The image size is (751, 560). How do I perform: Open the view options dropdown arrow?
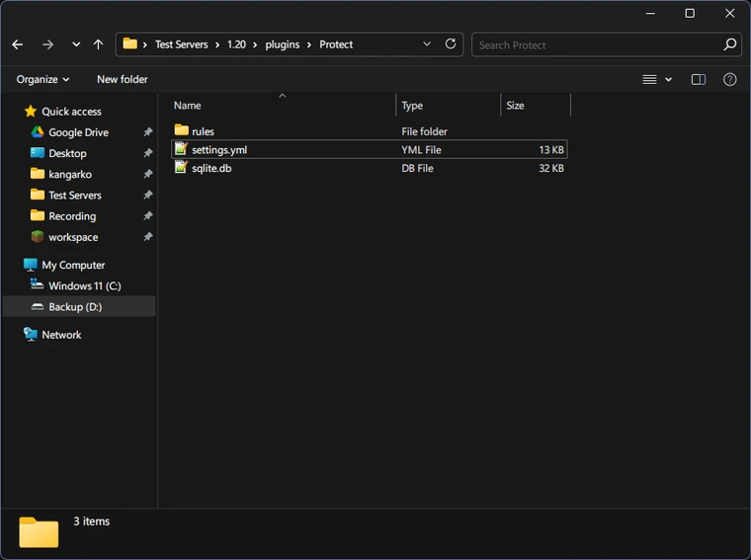pyautogui.click(x=669, y=79)
